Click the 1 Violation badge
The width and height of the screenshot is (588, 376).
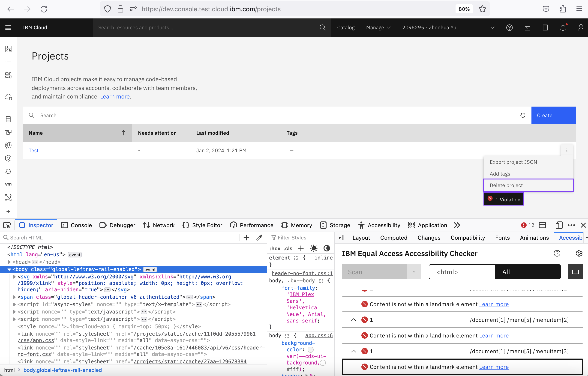(x=504, y=199)
